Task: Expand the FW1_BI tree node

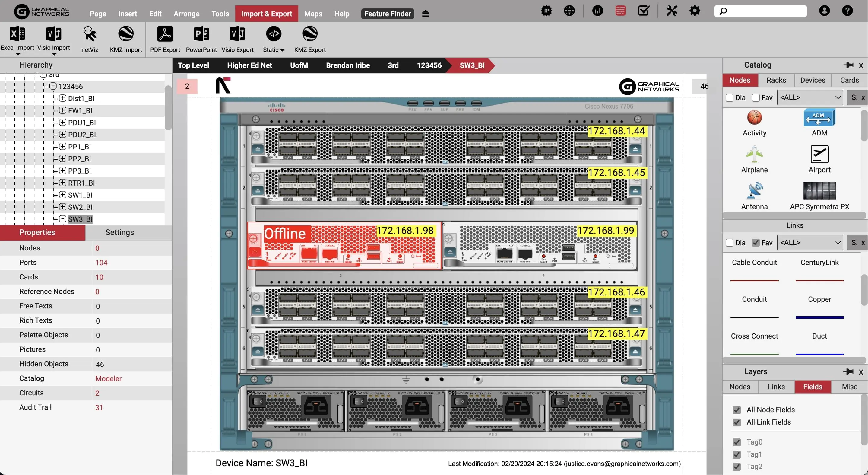Action: point(63,110)
